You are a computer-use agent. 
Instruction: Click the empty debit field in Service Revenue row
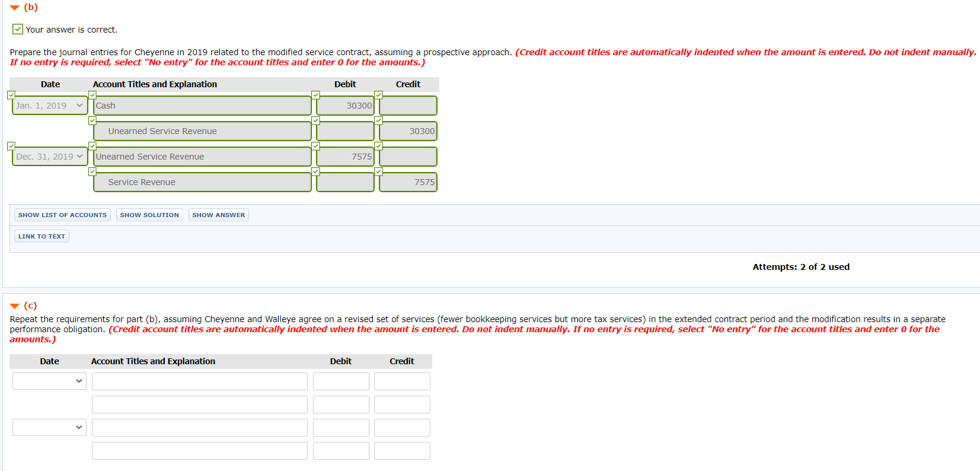coord(345,182)
